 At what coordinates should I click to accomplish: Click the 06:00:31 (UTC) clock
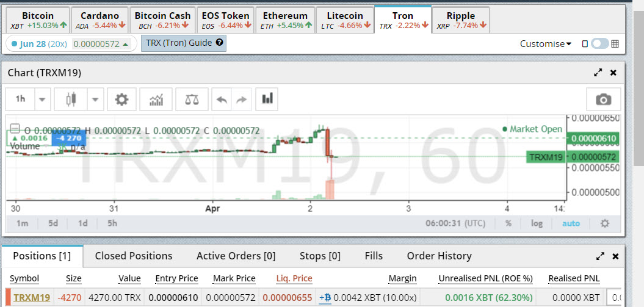[x=455, y=223]
